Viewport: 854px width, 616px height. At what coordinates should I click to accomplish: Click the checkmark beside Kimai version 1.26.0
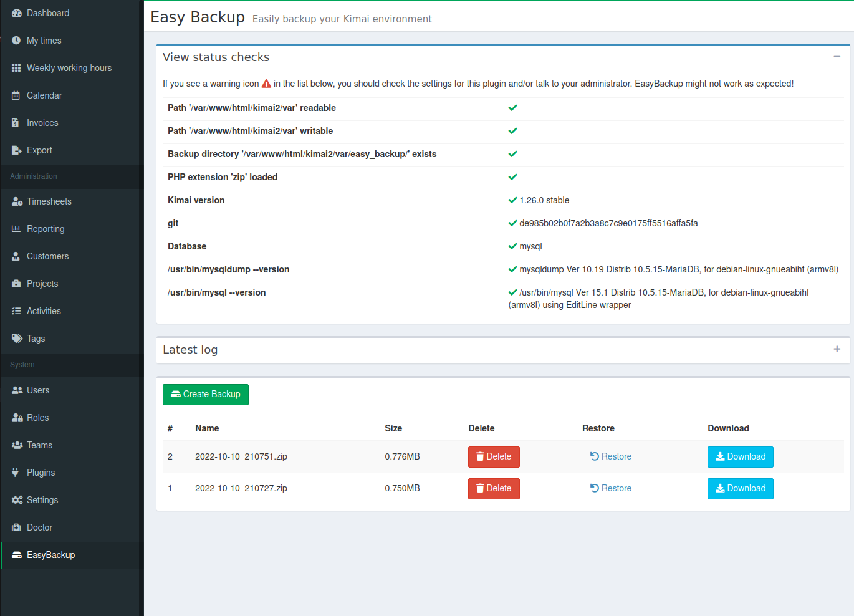(x=512, y=200)
